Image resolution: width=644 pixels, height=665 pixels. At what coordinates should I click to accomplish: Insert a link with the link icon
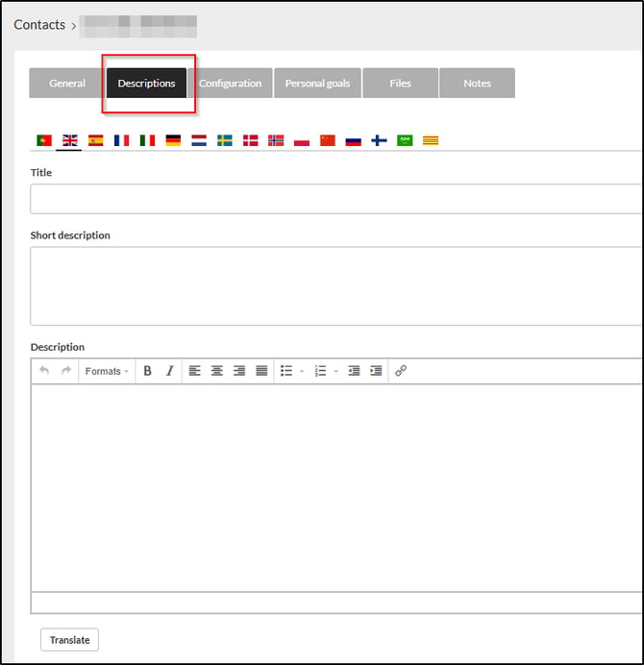coord(401,371)
